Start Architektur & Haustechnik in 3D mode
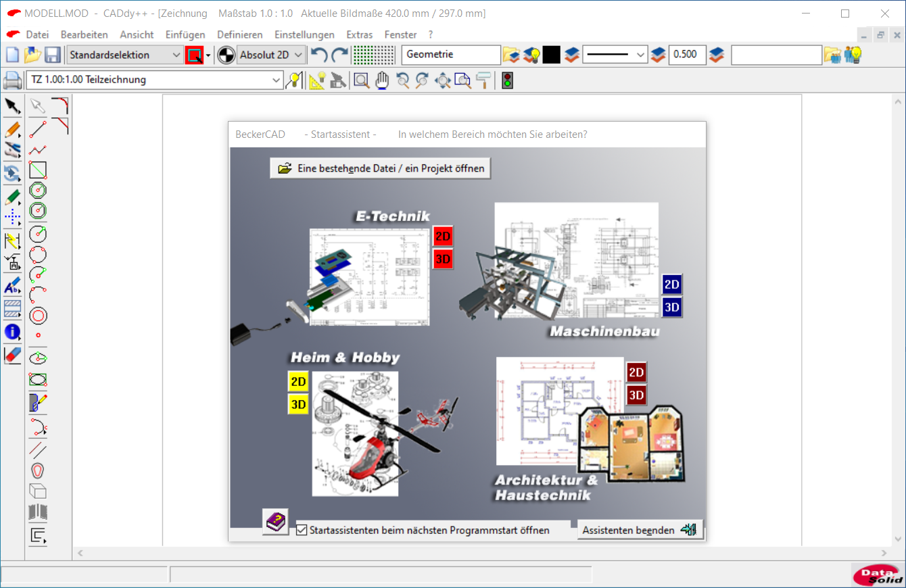 pos(636,395)
